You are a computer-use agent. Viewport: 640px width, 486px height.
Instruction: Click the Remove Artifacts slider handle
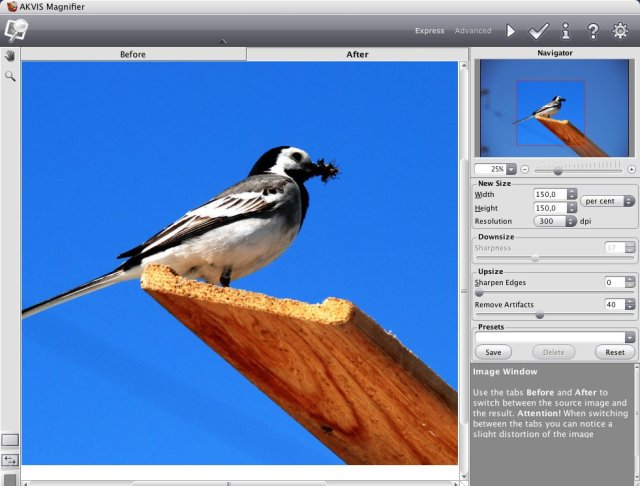(x=540, y=315)
